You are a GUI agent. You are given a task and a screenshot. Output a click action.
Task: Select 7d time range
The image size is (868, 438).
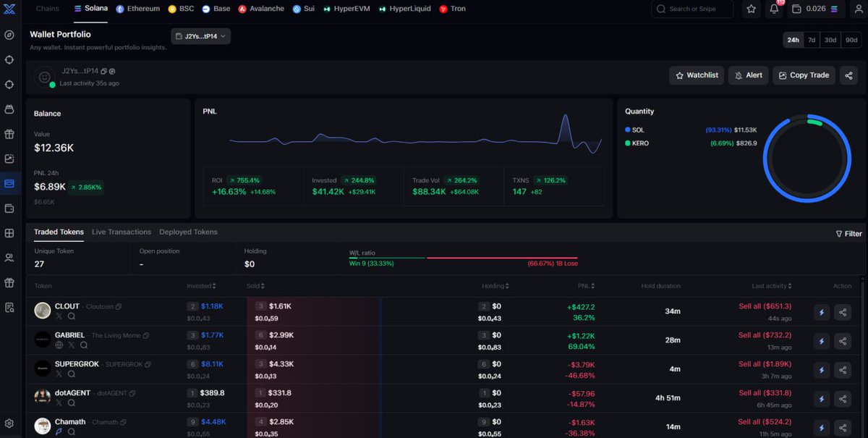coord(812,40)
